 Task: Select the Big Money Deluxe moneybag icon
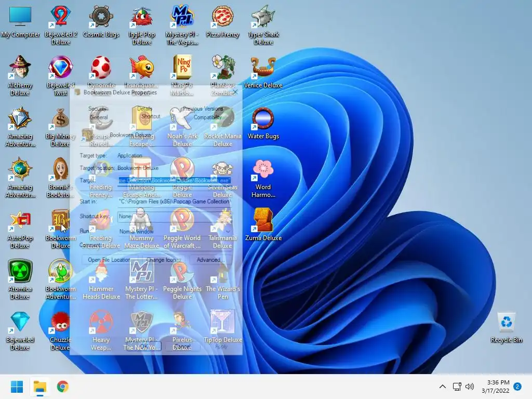pos(61,127)
